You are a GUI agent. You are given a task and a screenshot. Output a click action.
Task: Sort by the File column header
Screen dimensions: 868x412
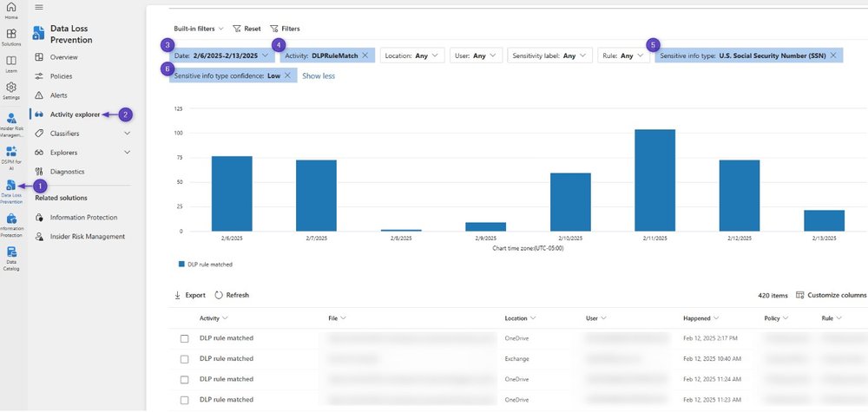[337, 318]
